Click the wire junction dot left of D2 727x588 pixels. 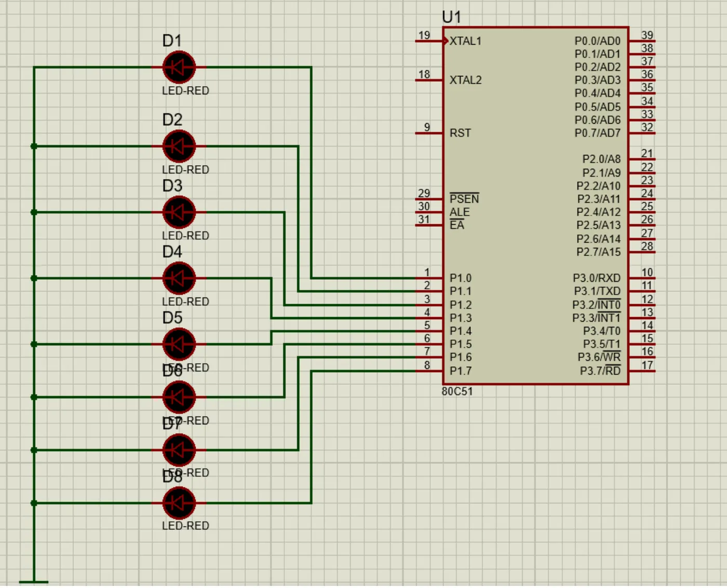coord(34,146)
